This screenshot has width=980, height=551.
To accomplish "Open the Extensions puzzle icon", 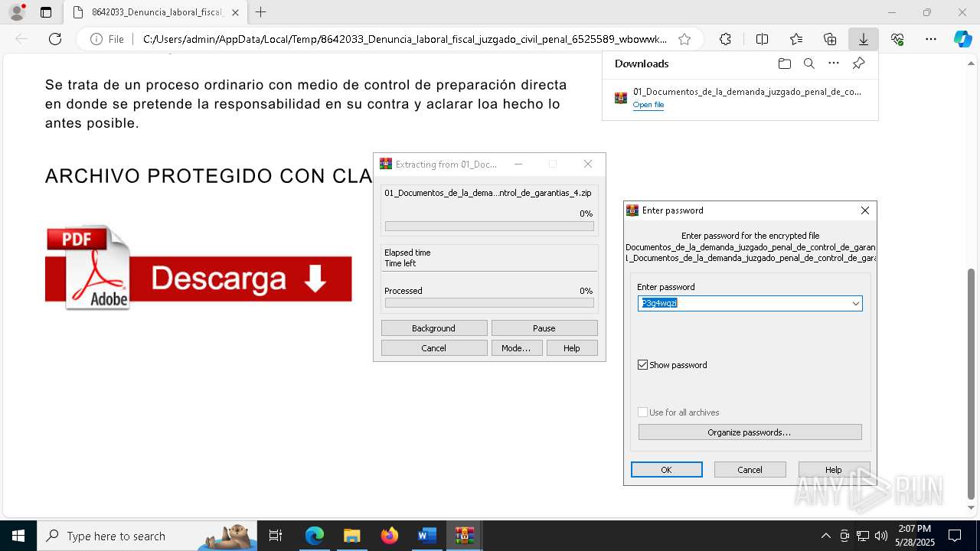I will (725, 39).
